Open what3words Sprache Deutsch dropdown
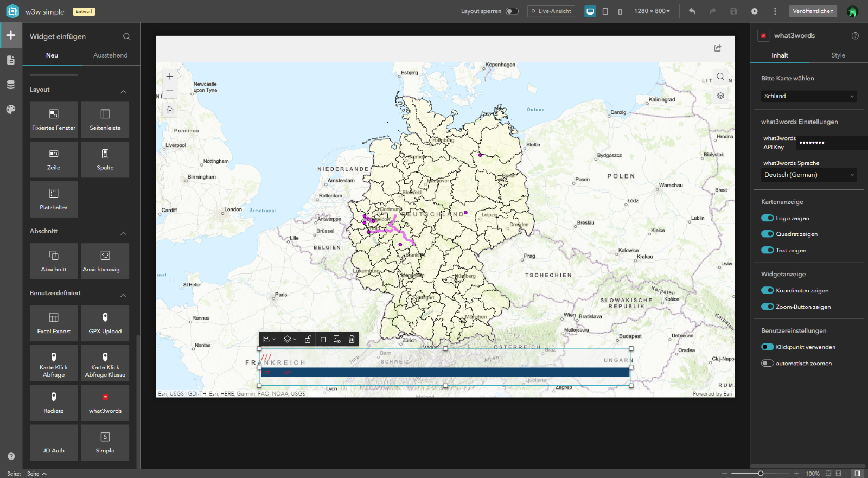The width and height of the screenshot is (868, 478). tap(809, 175)
